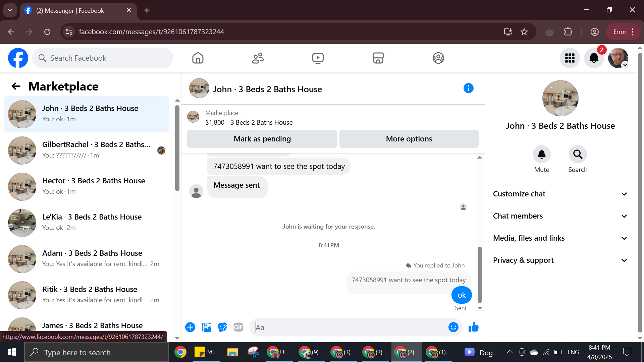
Task: Open the notifications bell
Action: (594, 58)
